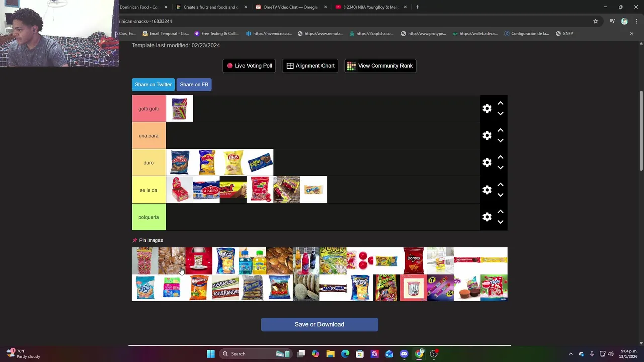Move duro tier up with arrow
The image size is (644, 362).
pos(500,157)
